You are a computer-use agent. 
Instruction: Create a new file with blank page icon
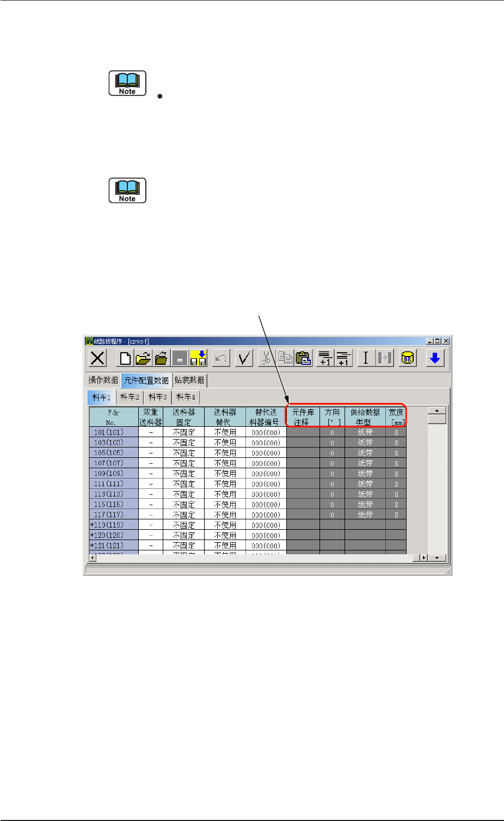tap(125, 358)
